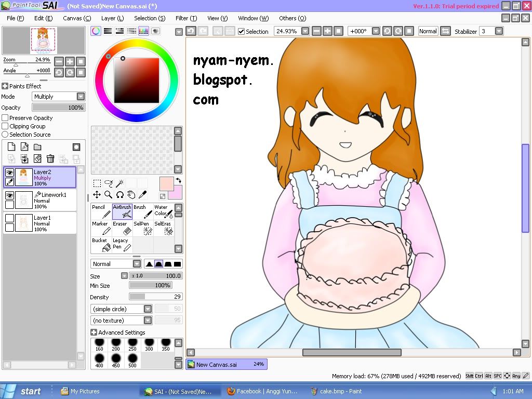Image resolution: width=532 pixels, height=399 pixels.
Task: Enable Preserve Opacity
Action: pyautogui.click(x=5, y=118)
